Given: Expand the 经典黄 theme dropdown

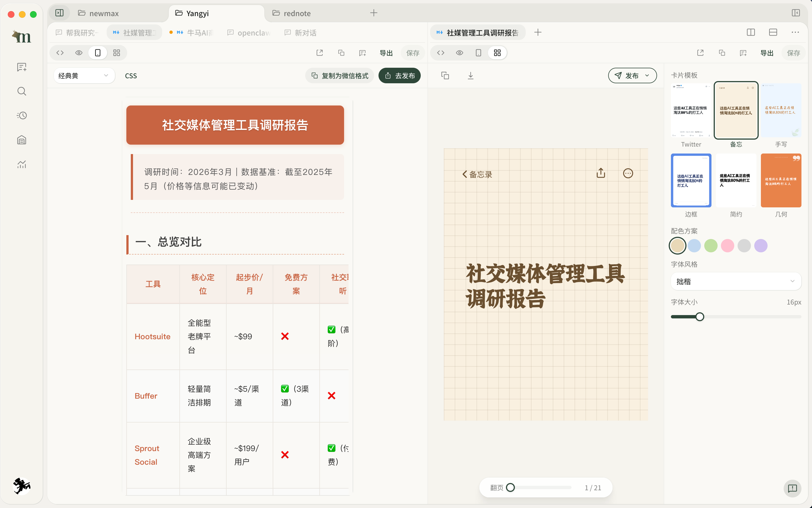Looking at the screenshot, I should click(84, 76).
